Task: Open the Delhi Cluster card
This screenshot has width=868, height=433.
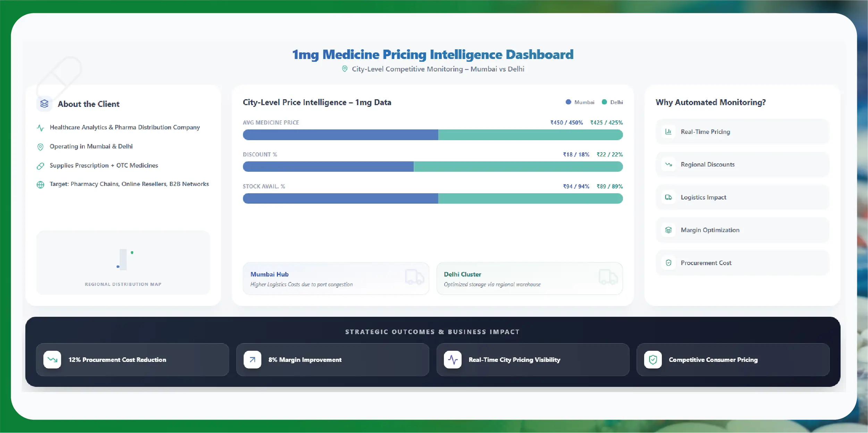Action: pyautogui.click(x=529, y=279)
